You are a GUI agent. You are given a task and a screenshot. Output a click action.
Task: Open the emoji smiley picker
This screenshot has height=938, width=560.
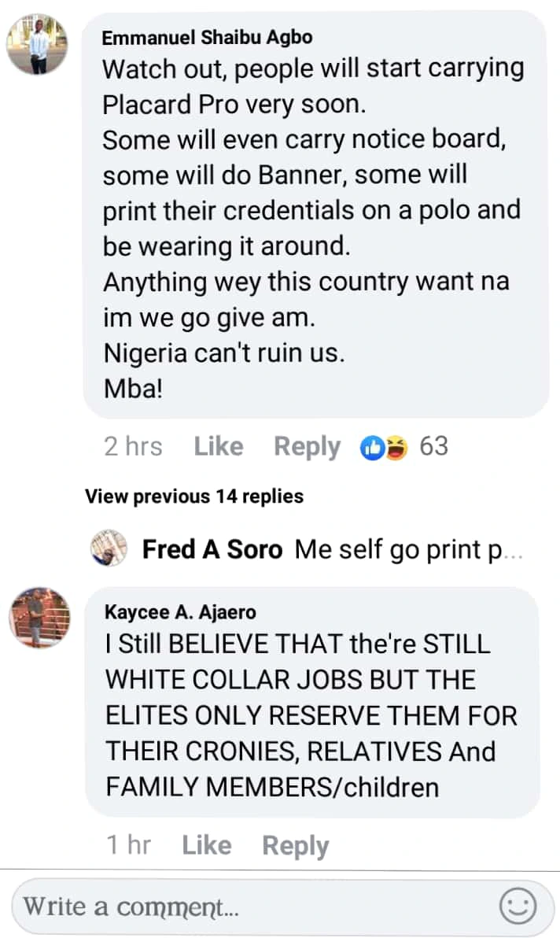(x=518, y=907)
